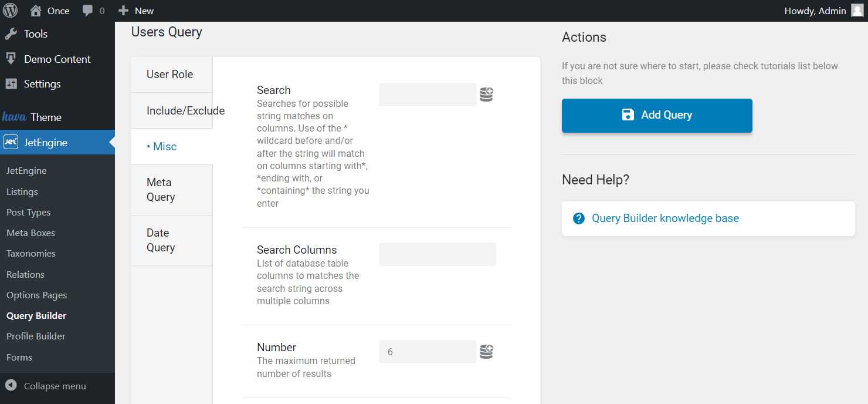Screen dimensions: 868x404
Task: Click the Actions heading
Action: [584, 37]
